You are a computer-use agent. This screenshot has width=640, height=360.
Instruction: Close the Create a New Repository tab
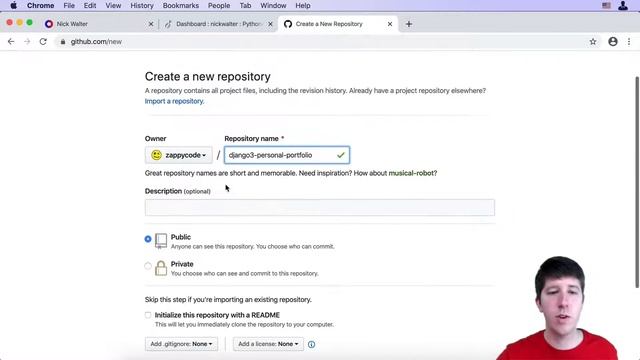tap(390, 24)
